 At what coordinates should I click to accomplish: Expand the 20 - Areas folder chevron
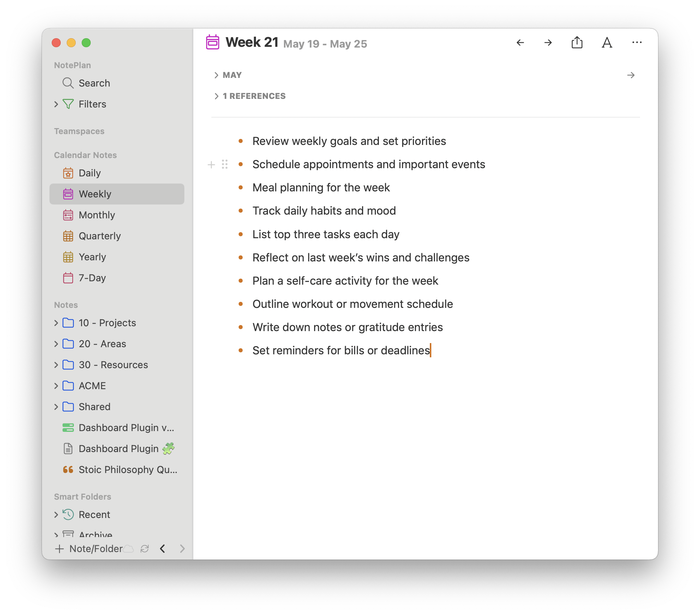pyautogui.click(x=56, y=344)
